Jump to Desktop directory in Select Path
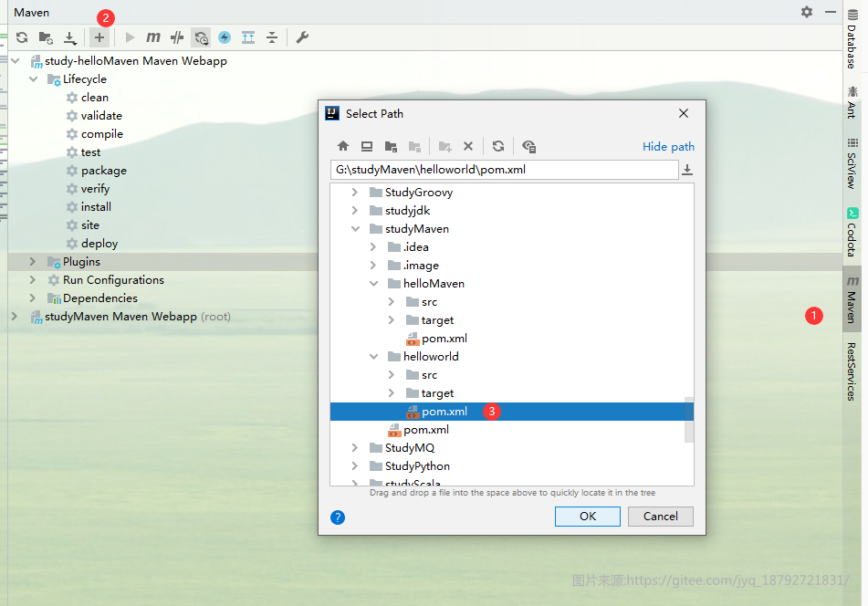868x606 pixels. click(x=367, y=146)
